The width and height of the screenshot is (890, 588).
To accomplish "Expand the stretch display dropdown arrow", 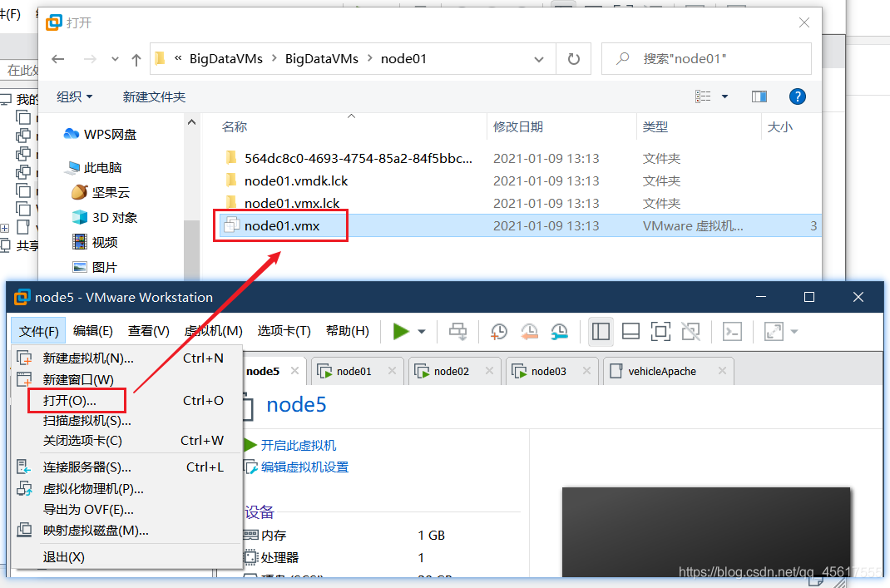I will pyautogui.click(x=794, y=332).
